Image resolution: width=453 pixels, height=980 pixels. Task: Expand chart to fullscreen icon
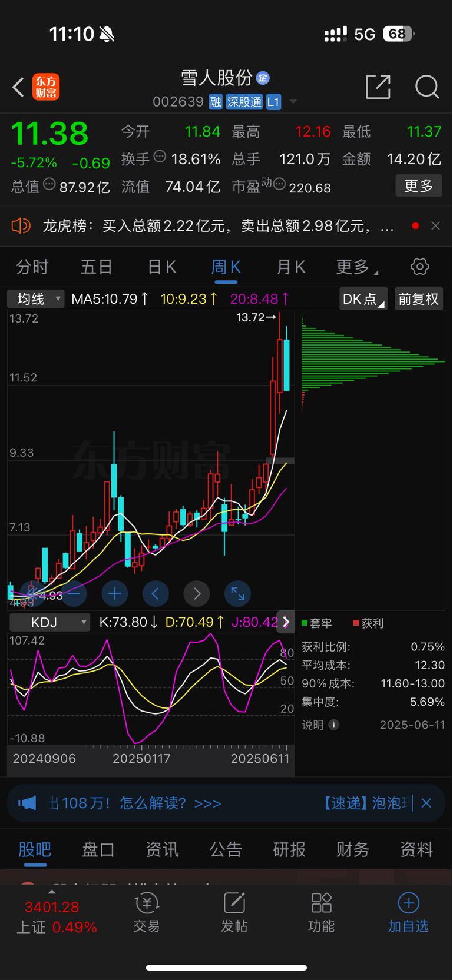(x=238, y=594)
